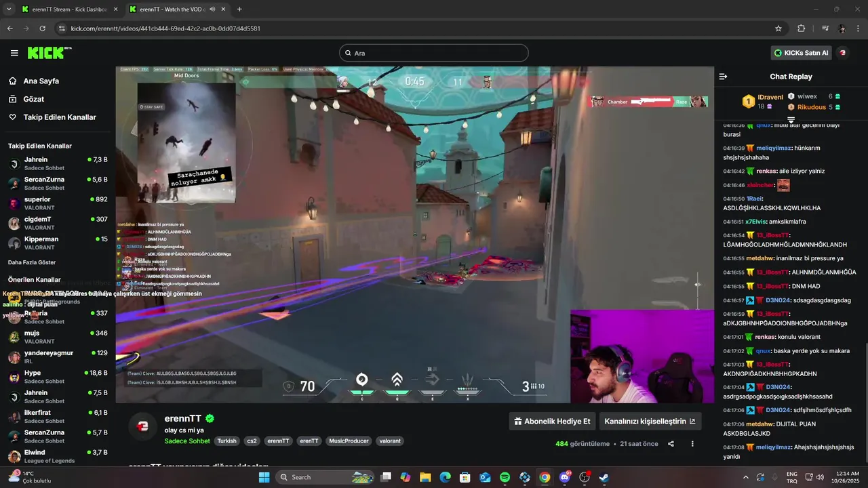
Task: Click the kick.com address bar URL
Action: [165, 28]
